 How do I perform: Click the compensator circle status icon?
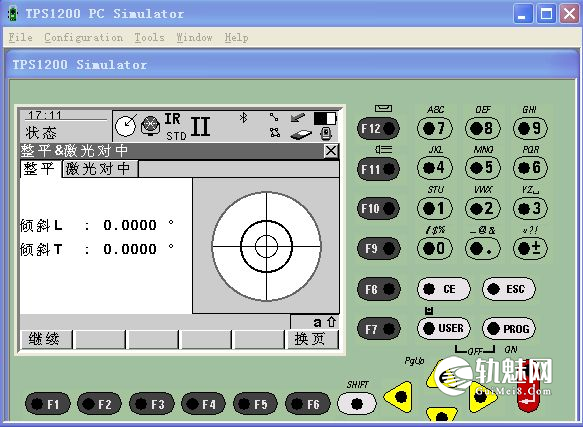coord(126,126)
